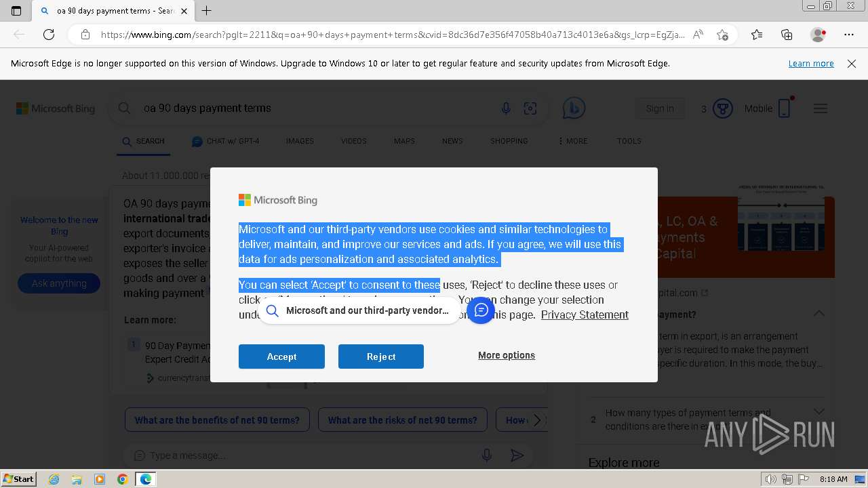
Task: Accept cookies in the Bing consent dialog
Action: point(281,357)
